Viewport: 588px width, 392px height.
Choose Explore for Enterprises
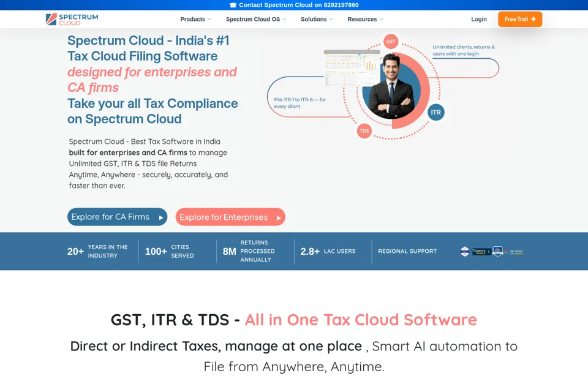(230, 217)
